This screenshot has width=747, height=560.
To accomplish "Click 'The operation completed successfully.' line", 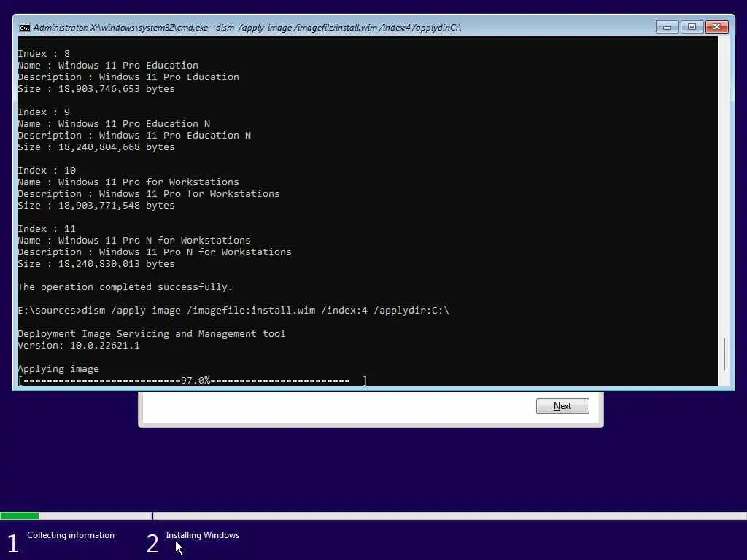I will (125, 287).
